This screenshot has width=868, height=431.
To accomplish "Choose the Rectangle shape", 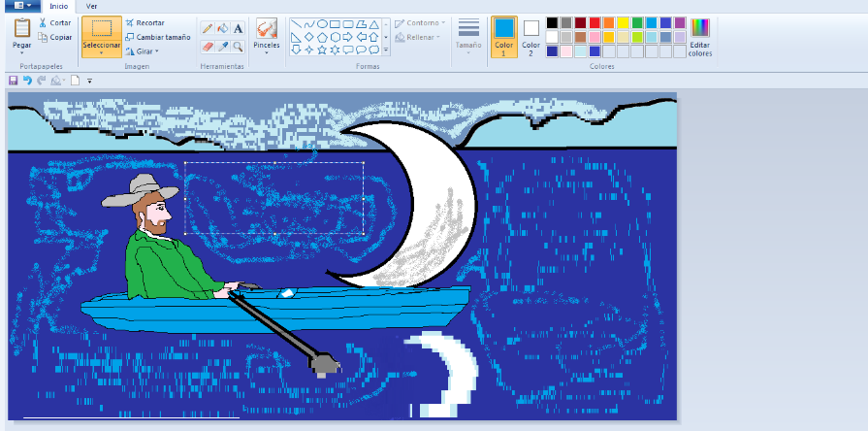I will point(335,24).
